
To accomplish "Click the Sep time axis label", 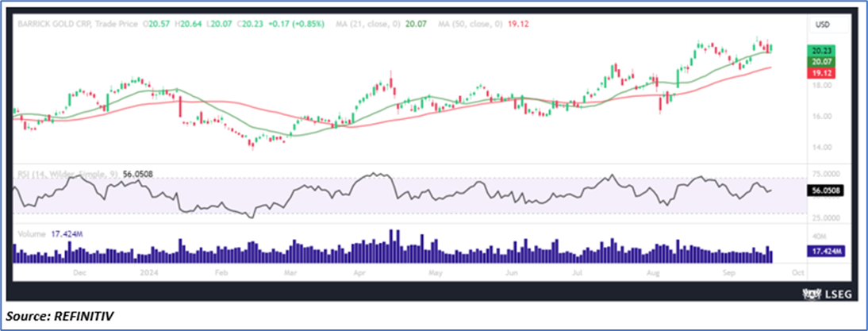I will pos(729,273).
